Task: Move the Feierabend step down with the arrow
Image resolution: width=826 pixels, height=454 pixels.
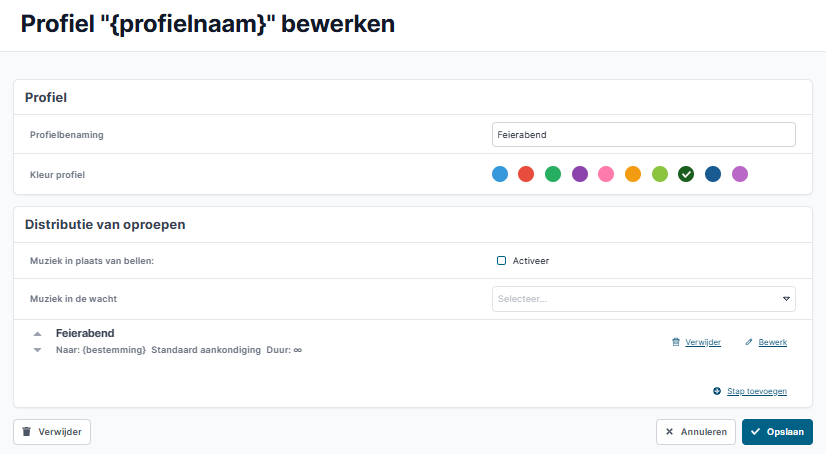Action: pos(37,350)
